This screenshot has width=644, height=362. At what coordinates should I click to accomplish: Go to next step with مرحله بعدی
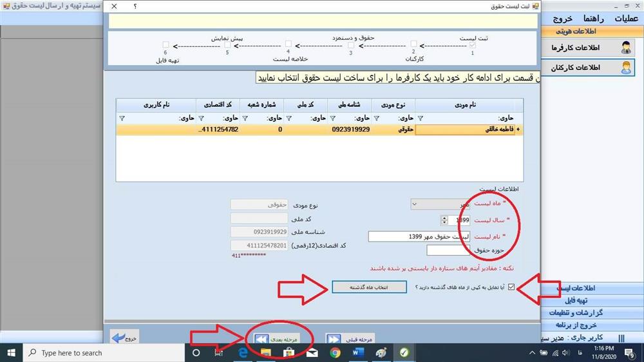279,338
